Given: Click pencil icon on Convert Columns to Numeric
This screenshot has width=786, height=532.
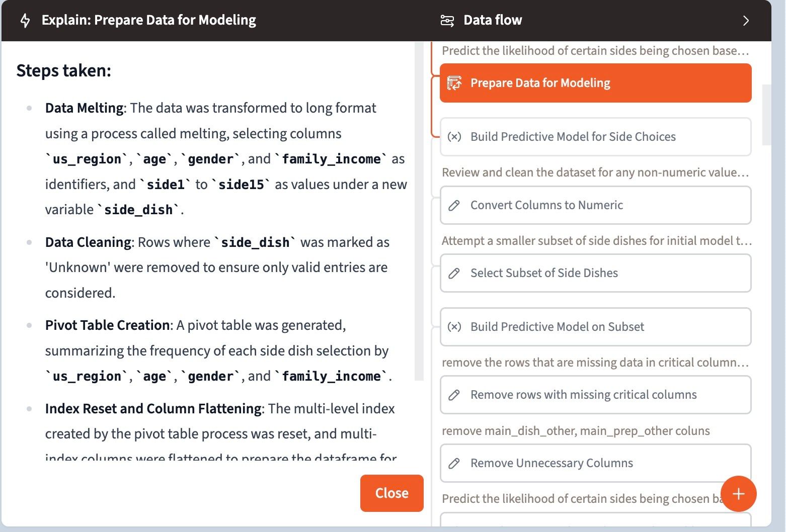Looking at the screenshot, I should point(454,205).
